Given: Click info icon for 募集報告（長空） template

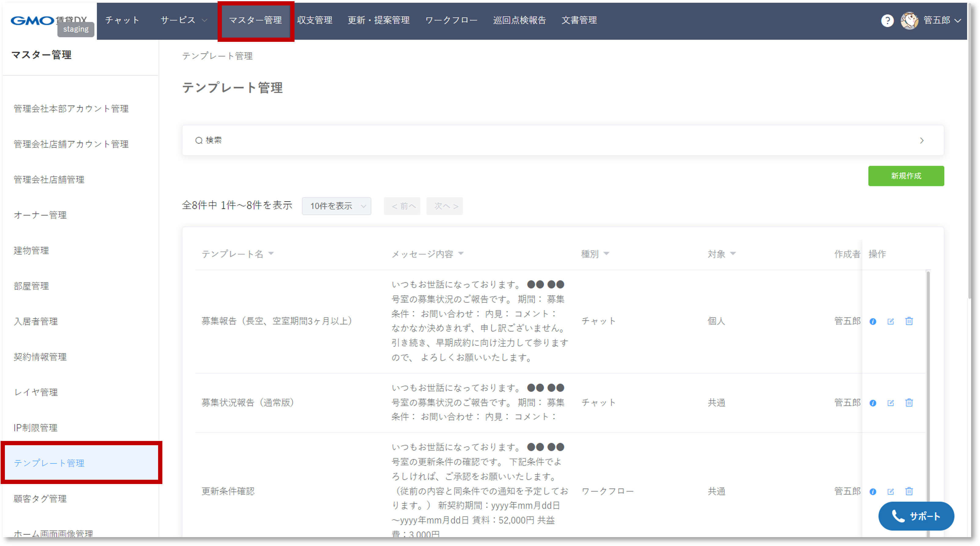Looking at the screenshot, I should click(873, 321).
